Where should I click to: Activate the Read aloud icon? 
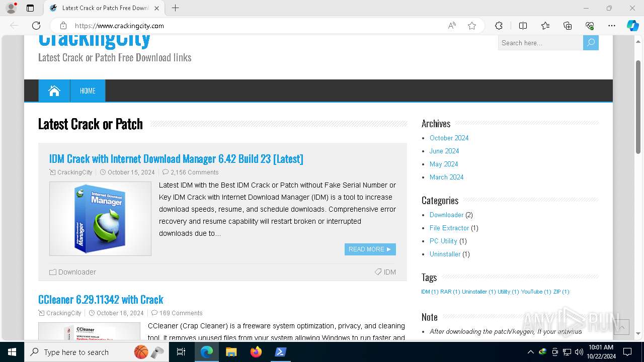[x=452, y=26]
